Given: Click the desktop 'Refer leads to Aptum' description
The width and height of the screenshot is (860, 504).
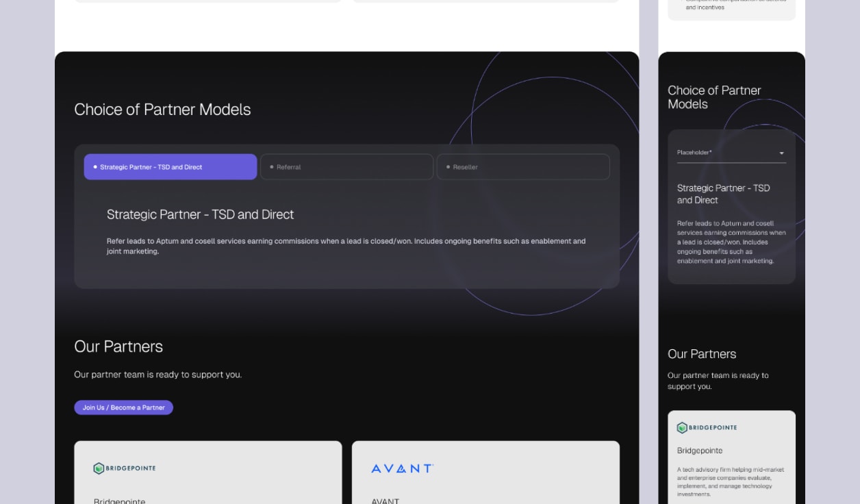Looking at the screenshot, I should (x=346, y=246).
